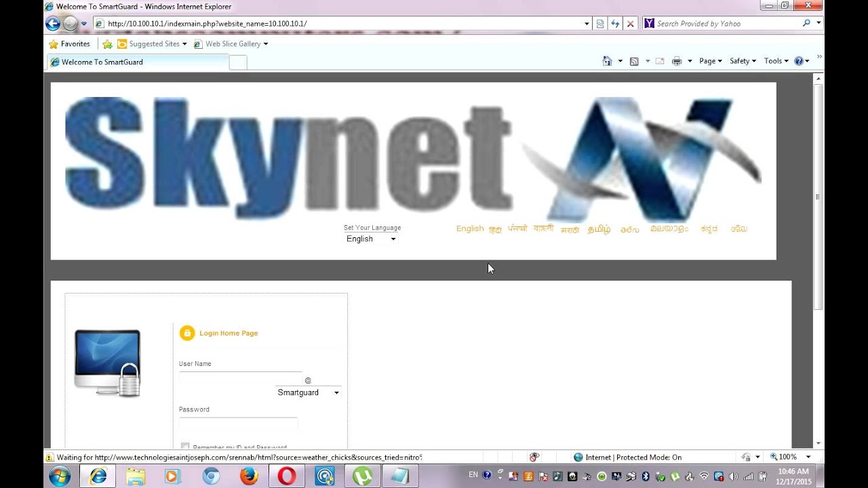868x488 pixels.
Task: Click the address bar URL field
Action: [x=337, y=24]
